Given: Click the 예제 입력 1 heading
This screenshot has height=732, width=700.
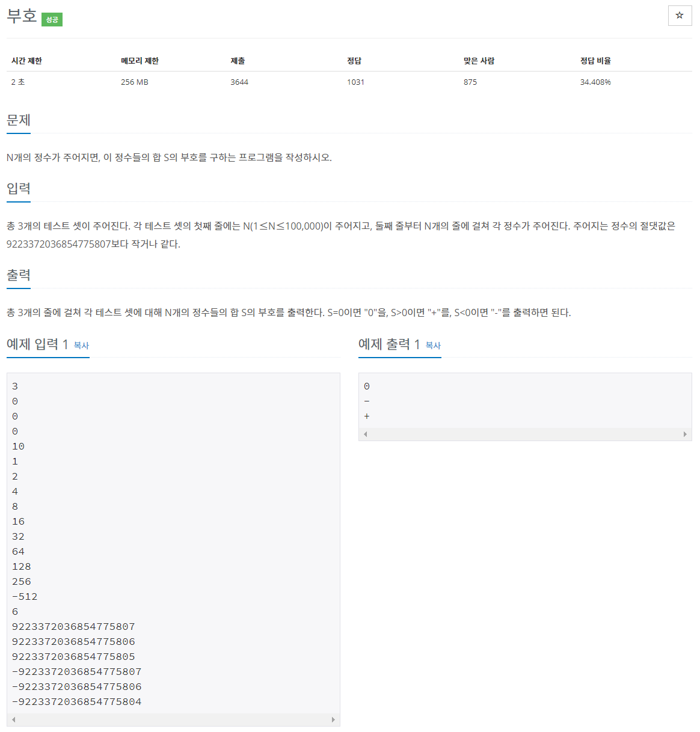Looking at the screenshot, I should coord(37,344).
